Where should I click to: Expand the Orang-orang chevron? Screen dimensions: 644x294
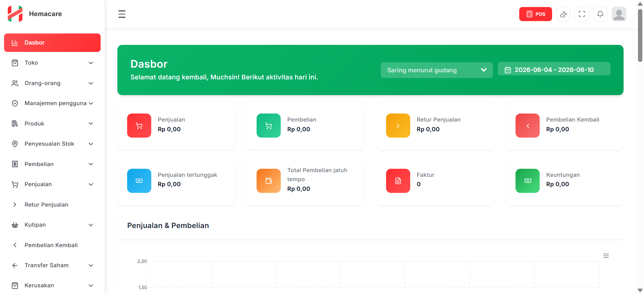pos(91,83)
